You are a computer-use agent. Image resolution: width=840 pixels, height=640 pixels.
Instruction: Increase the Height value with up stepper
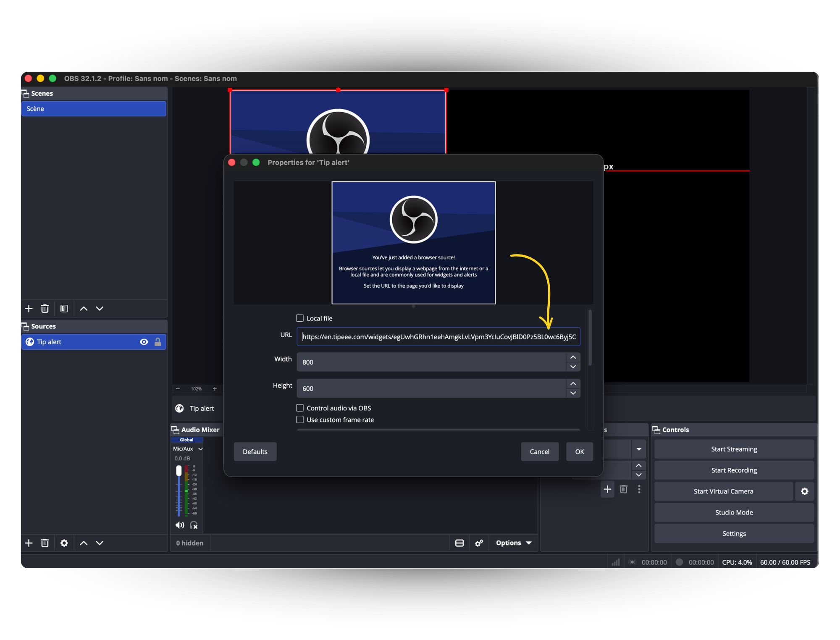pyautogui.click(x=573, y=384)
